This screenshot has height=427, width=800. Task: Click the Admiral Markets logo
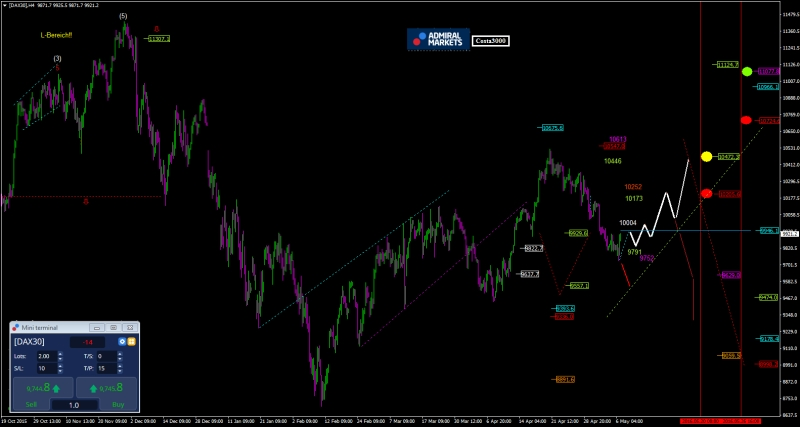[437, 38]
